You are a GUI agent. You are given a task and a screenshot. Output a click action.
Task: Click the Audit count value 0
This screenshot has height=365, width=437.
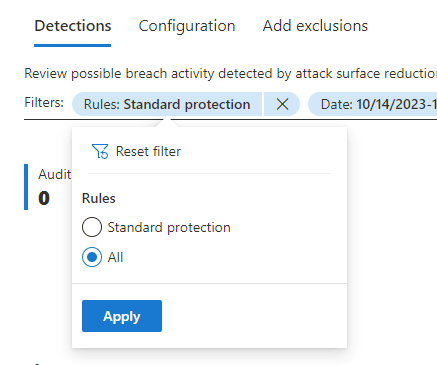pyautogui.click(x=44, y=198)
